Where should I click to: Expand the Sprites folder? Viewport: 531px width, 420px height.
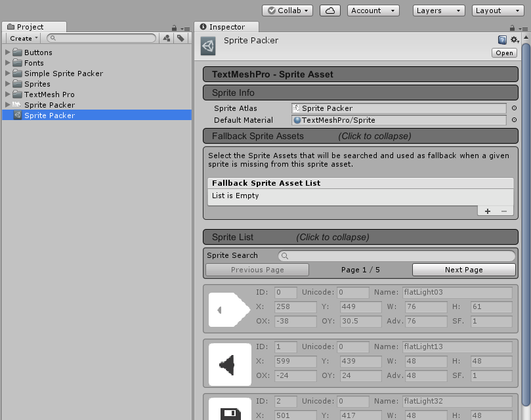[8, 83]
